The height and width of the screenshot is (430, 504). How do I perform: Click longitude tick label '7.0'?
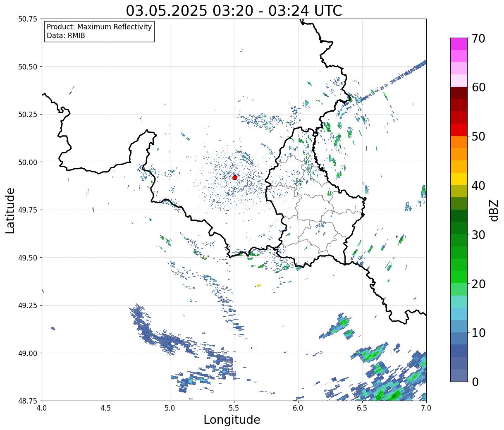[426, 408]
